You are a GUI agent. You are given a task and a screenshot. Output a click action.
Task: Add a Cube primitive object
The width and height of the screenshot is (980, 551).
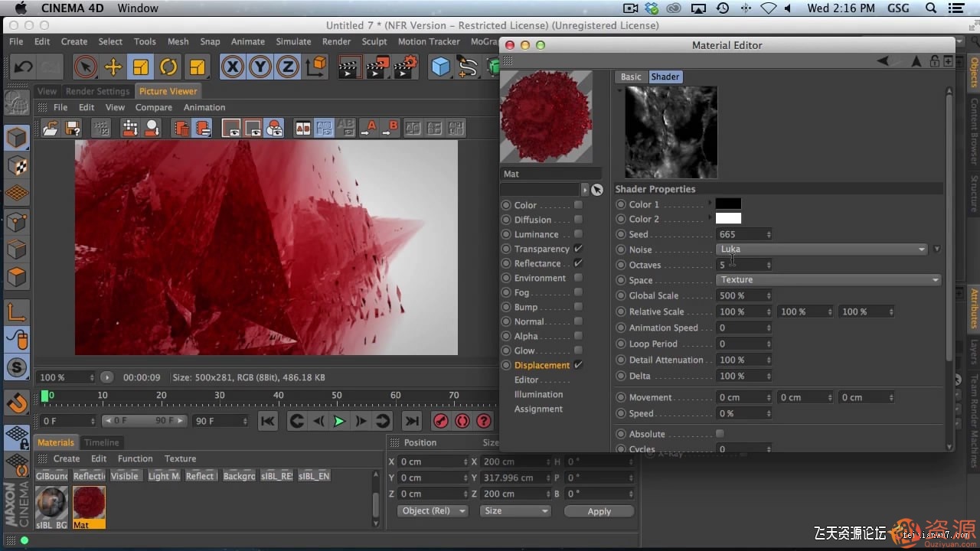440,67
